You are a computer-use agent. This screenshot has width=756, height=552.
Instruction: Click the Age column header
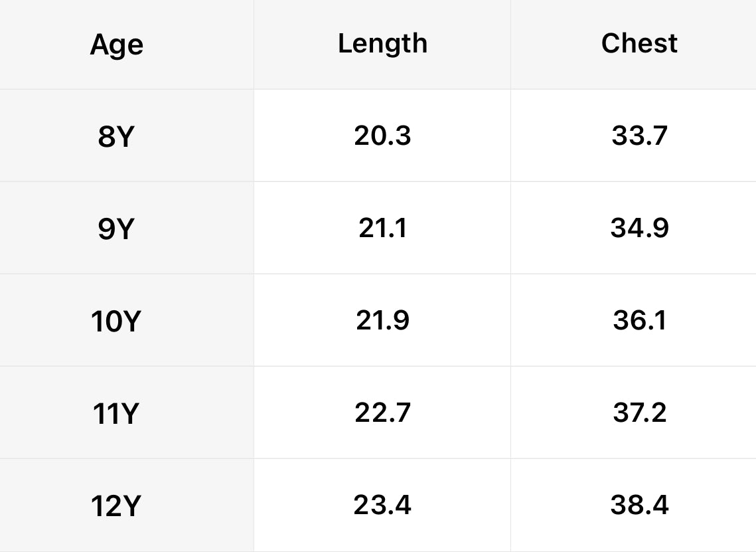[x=117, y=45]
